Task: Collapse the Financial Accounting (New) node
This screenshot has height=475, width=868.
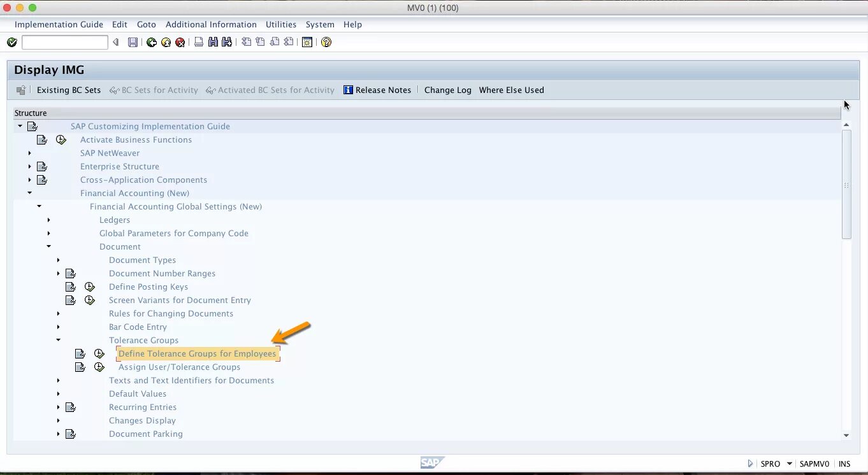Action: [29, 193]
